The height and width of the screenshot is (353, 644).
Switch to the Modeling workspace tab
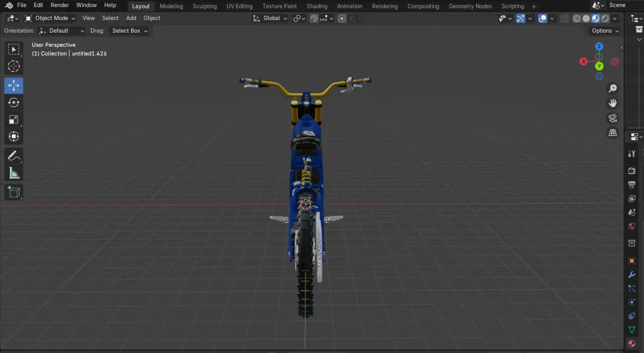(x=171, y=6)
